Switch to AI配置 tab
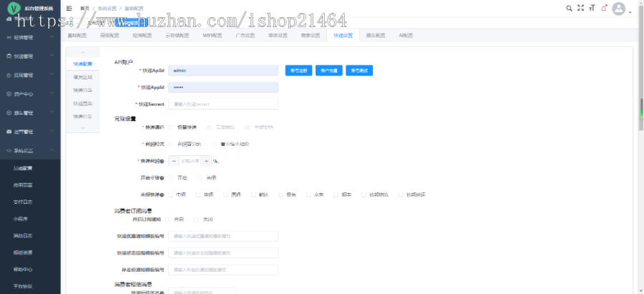 [x=406, y=36]
